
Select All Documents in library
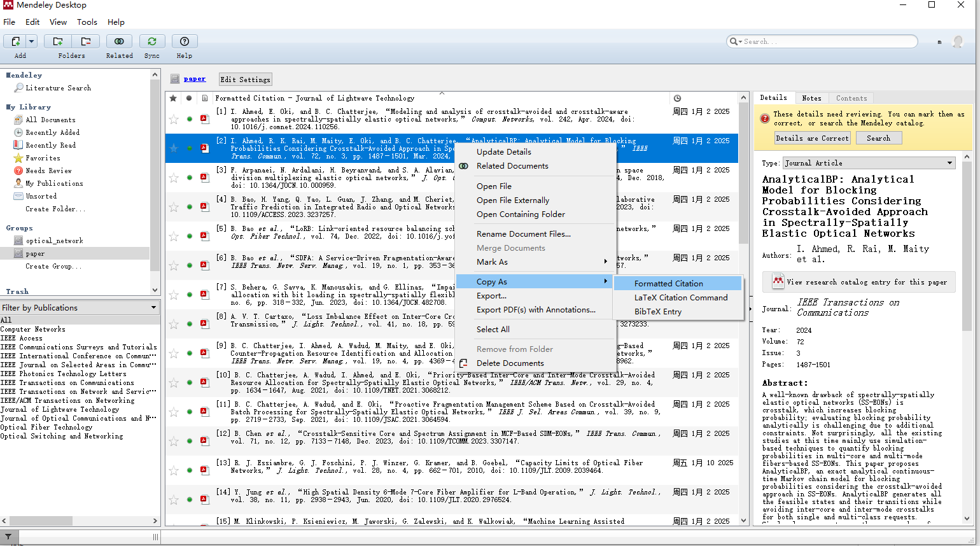tap(50, 120)
